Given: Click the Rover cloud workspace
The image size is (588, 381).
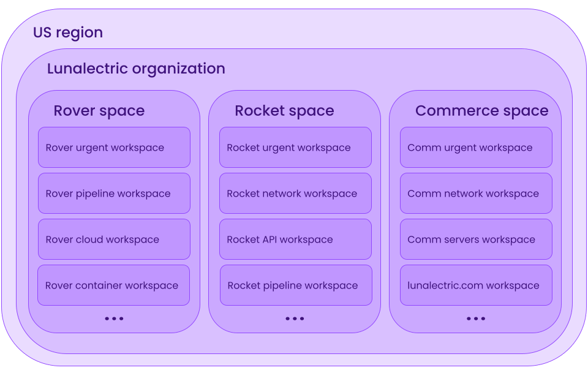Looking at the screenshot, I should [x=114, y=239].
